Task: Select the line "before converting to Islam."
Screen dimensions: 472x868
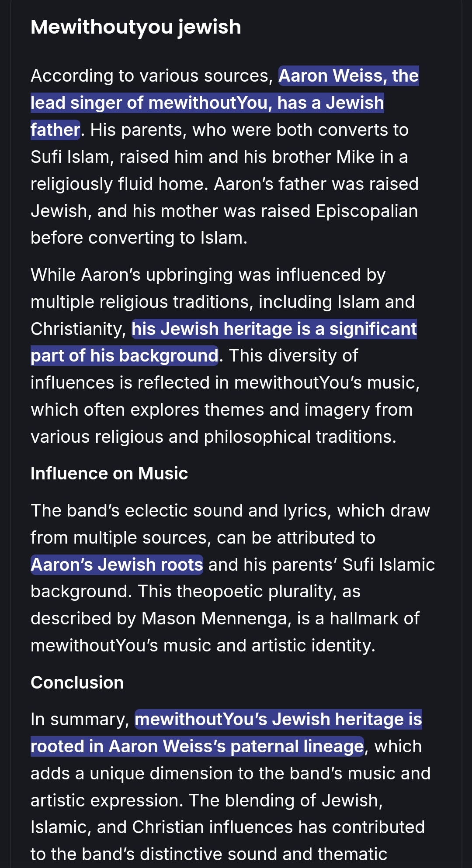Action: [139, 238]
